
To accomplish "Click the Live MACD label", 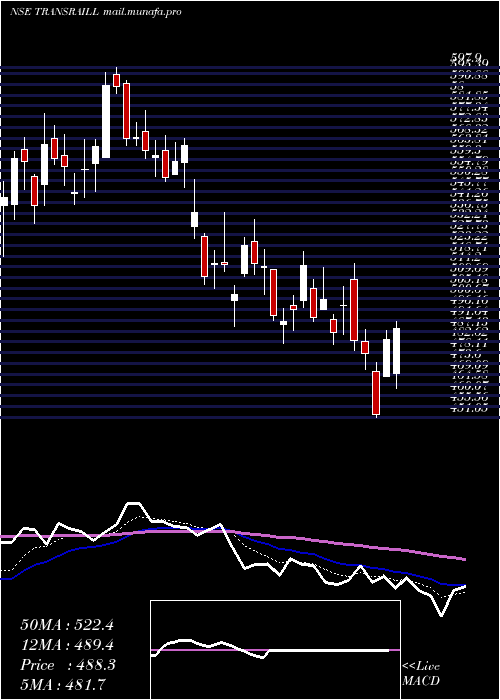I will 421,674.
